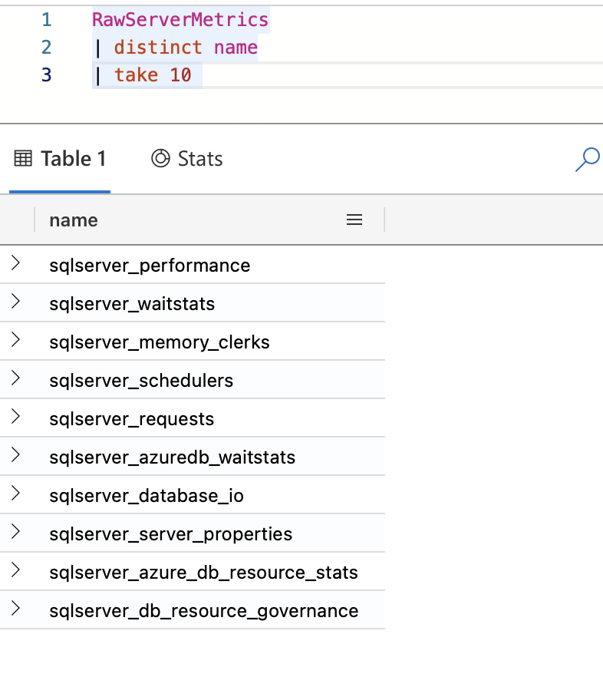Expand the sqlserver_schedulers row chevron
This screenshot has height=700, width=603.
point(15,378)
